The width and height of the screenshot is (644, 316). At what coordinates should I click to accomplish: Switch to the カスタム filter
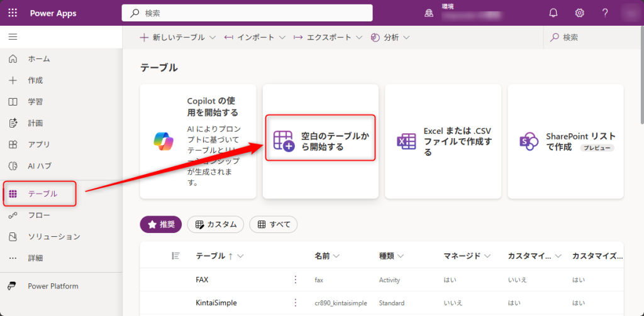216,224
